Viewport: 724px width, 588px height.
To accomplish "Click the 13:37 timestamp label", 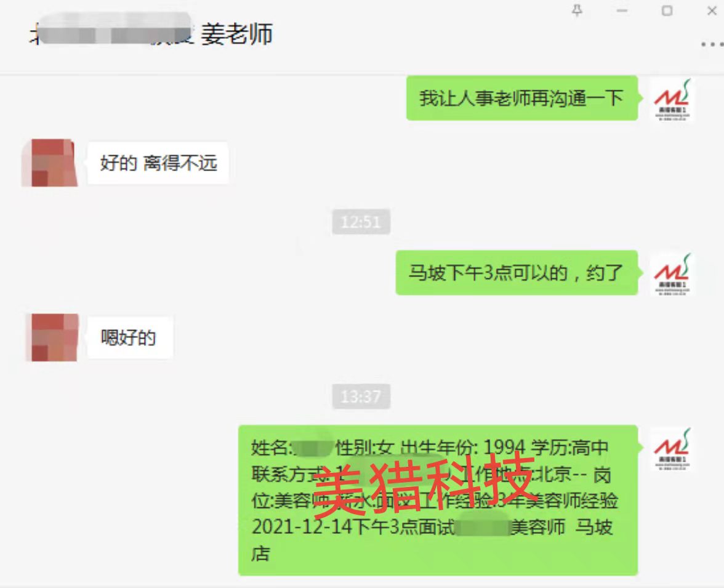I will click(361, 397).
